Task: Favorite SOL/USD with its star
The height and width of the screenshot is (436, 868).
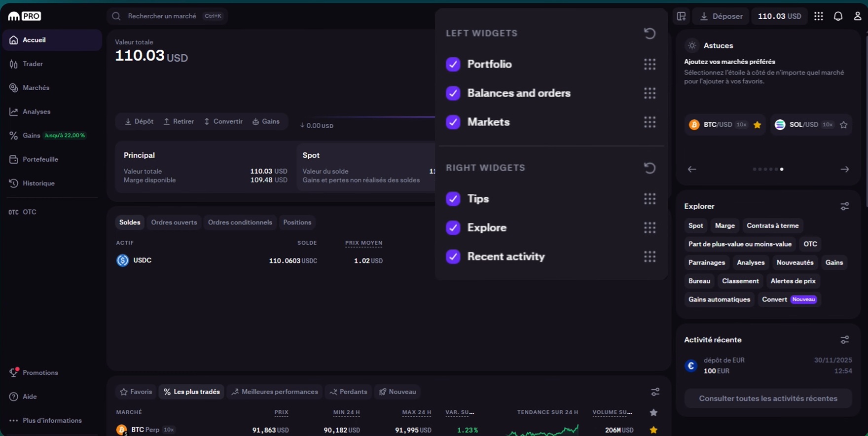Action: pyautogui.click(x=844, y=125)
